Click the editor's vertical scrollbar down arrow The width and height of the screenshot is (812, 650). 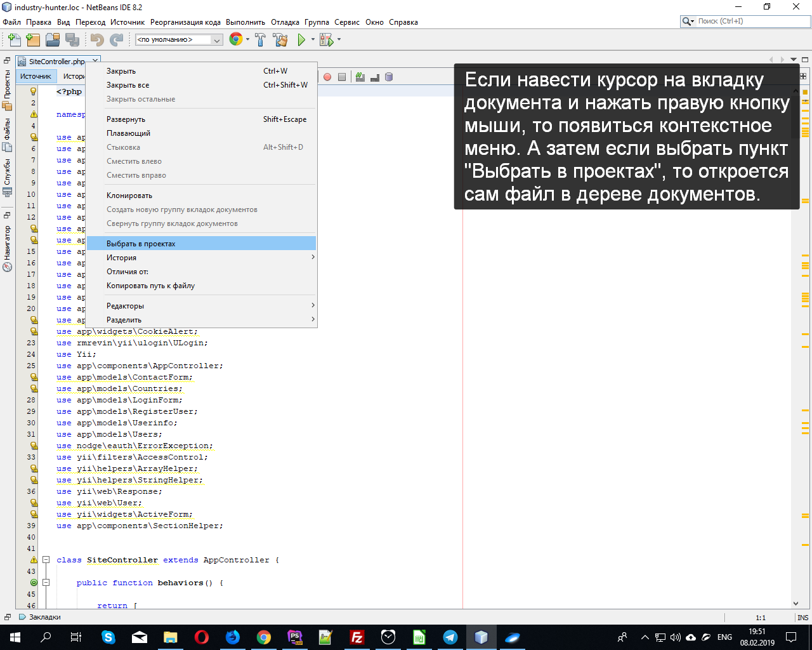pyautogui.click(x=796, y=604)
